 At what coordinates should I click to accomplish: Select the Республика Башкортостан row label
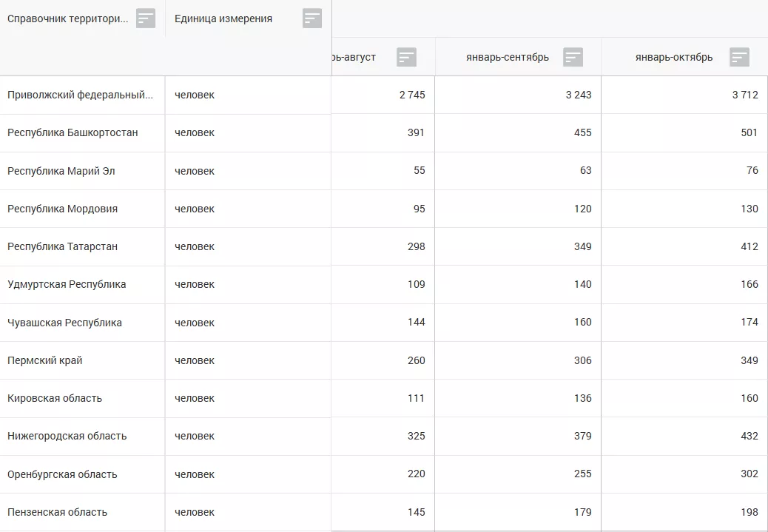(x=73, y=133)
